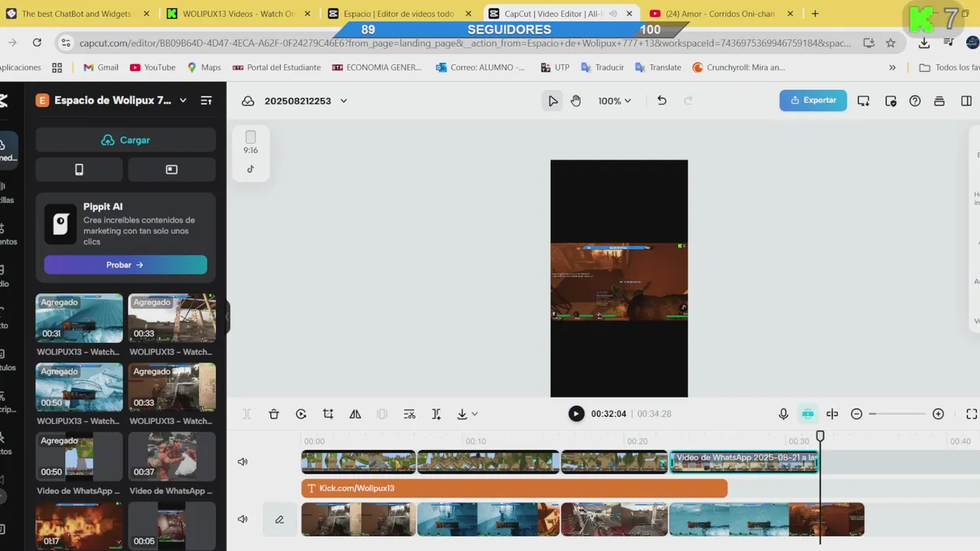This screenshot has width=980, height=551.
Task: Open playback speed tool in timeline toolbar
Action: tap(301, 414)
